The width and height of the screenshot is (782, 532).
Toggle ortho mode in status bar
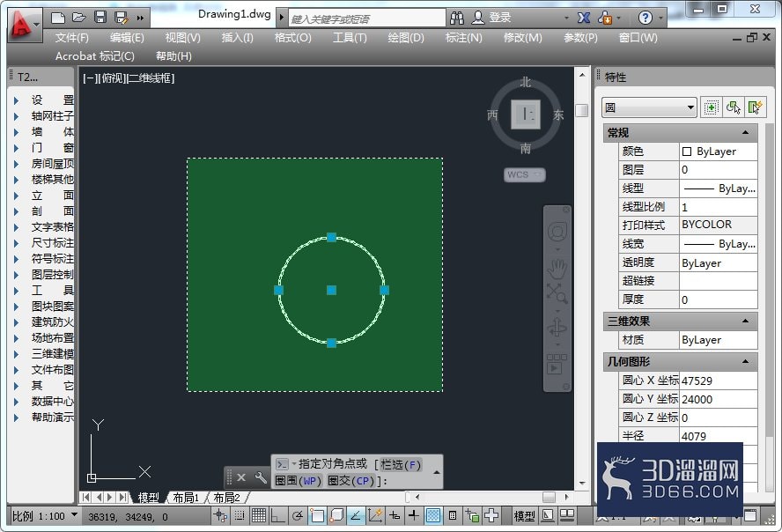click(x=277, y=515)
